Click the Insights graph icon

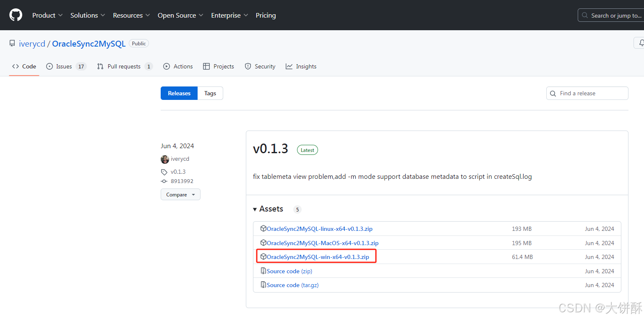[289, 66]
